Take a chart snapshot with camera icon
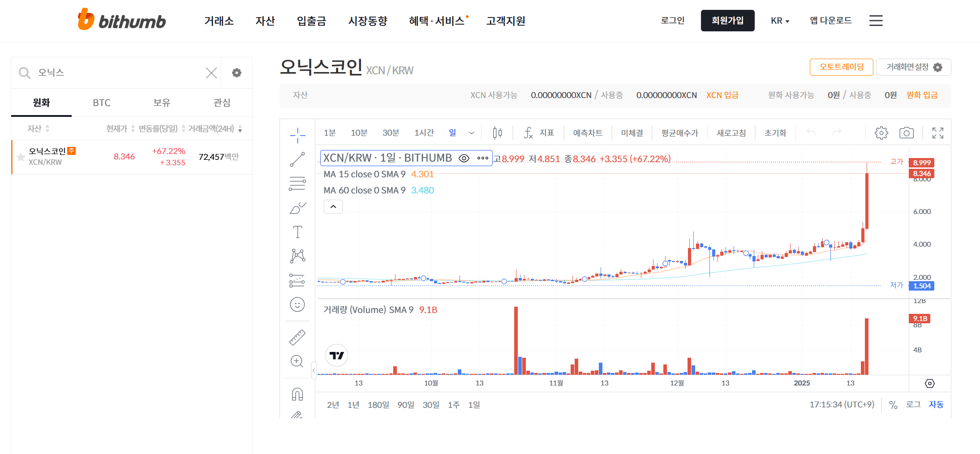The image size is (980, 454). click(x=907, y=133)
